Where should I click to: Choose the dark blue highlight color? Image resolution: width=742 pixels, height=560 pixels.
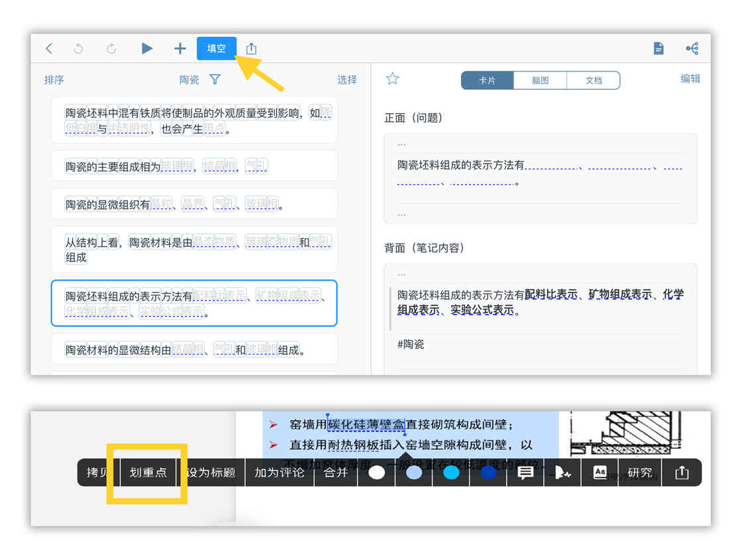[488, 473]
